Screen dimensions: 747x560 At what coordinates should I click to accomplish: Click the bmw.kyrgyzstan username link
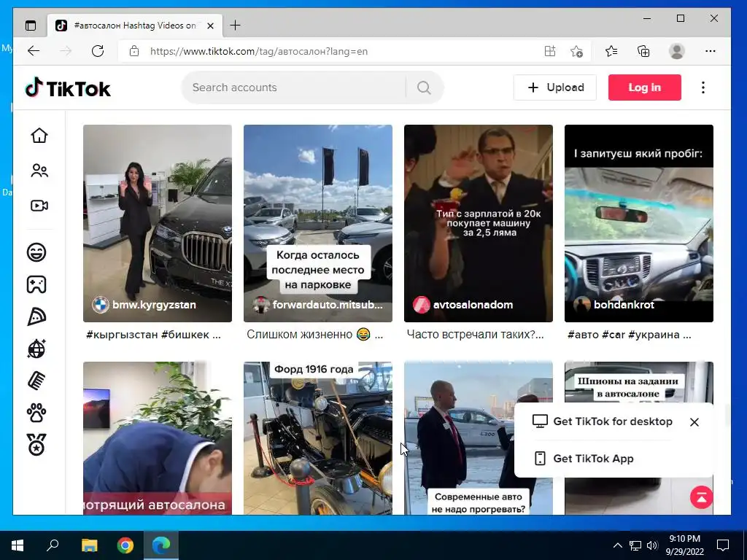click(x=154, y=305)
